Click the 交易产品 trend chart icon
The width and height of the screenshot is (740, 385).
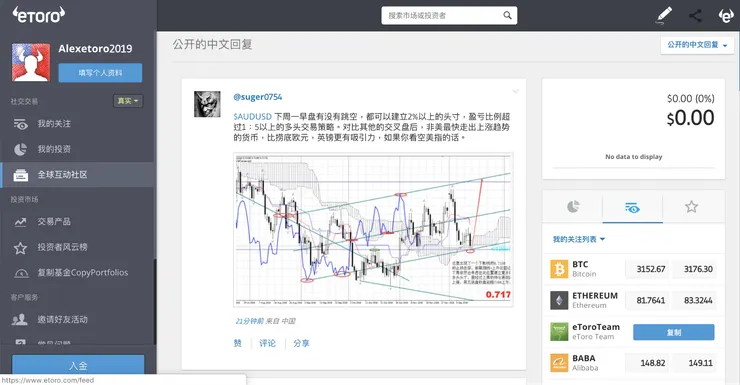20,222
